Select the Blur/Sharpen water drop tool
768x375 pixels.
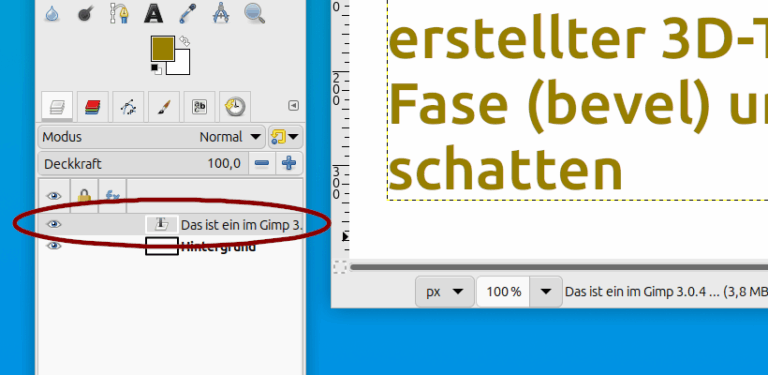pos(52,14)
